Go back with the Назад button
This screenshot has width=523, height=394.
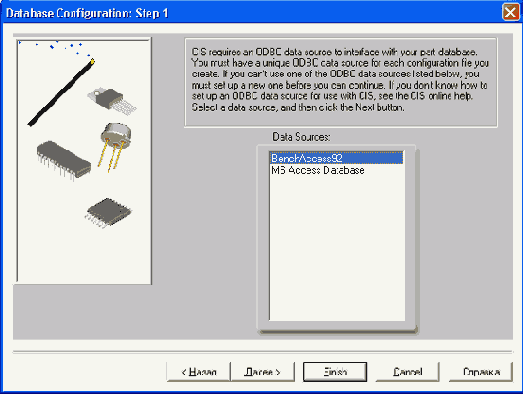click(x=198, y=372)
